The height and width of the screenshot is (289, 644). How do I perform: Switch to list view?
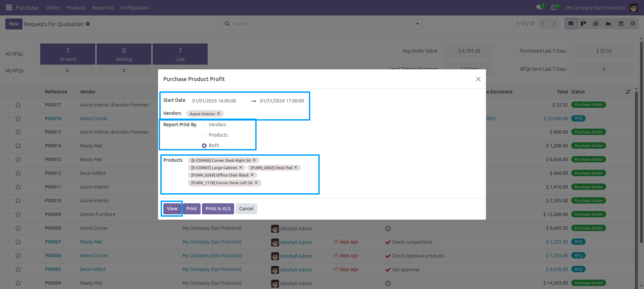[x=571, y=23]
